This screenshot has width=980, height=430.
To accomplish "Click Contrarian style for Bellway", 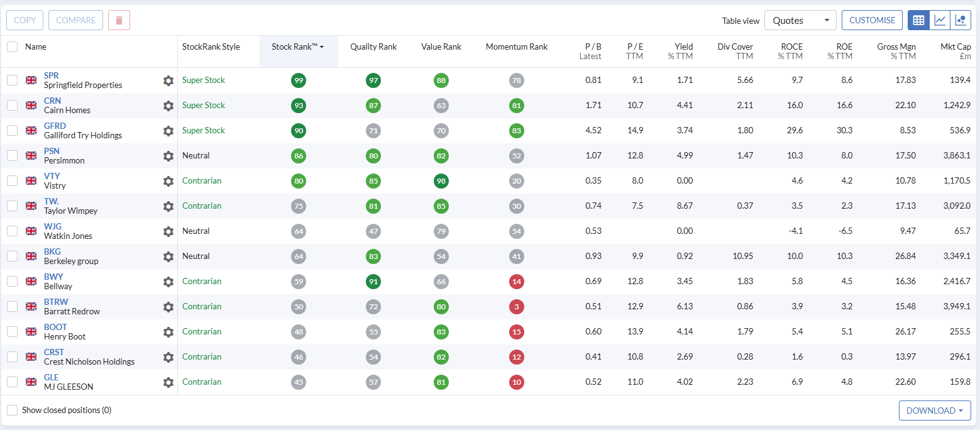I will (x=202, y=281).
